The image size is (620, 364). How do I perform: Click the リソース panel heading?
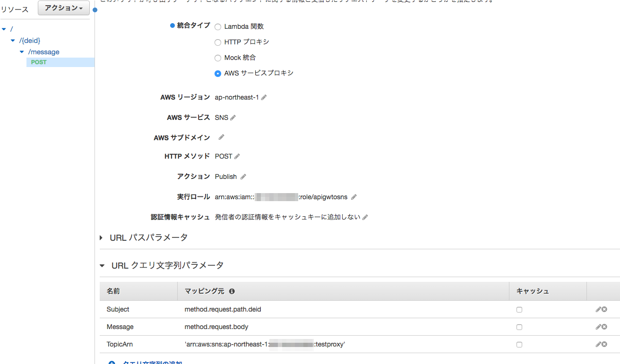(15, 9)
